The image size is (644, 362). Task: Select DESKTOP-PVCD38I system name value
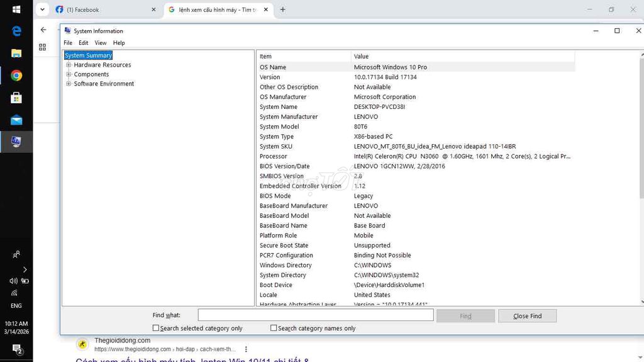379,107
